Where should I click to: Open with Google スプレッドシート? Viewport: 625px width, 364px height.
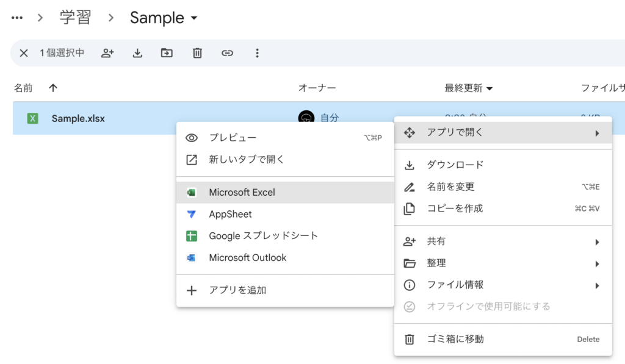tap(285, 236)
